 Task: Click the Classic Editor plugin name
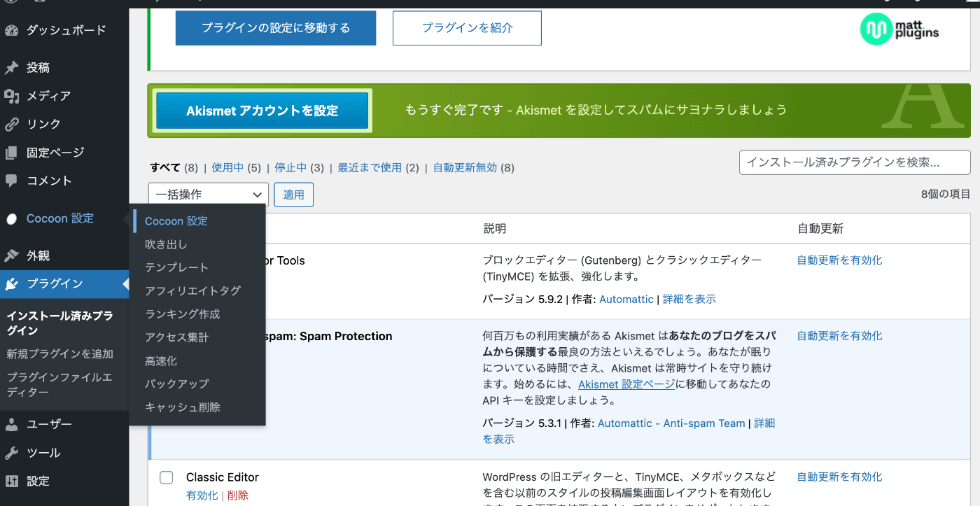223,477
